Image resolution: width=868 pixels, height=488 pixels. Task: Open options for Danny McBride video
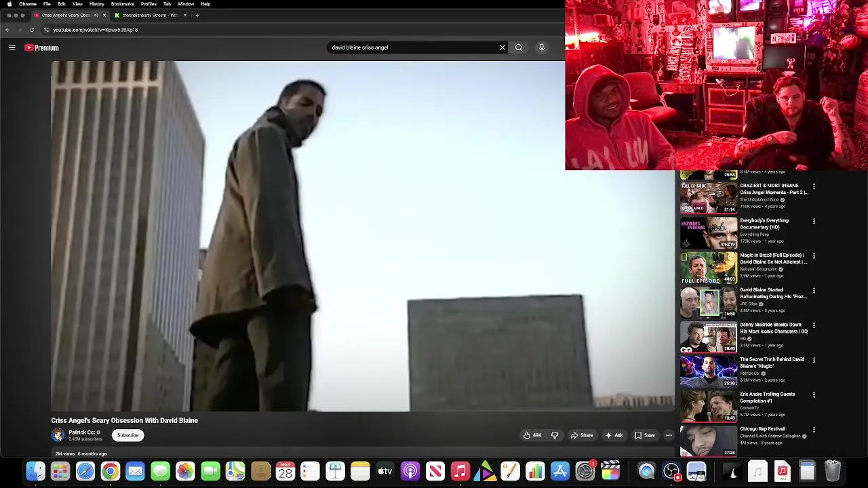(814, 325)
